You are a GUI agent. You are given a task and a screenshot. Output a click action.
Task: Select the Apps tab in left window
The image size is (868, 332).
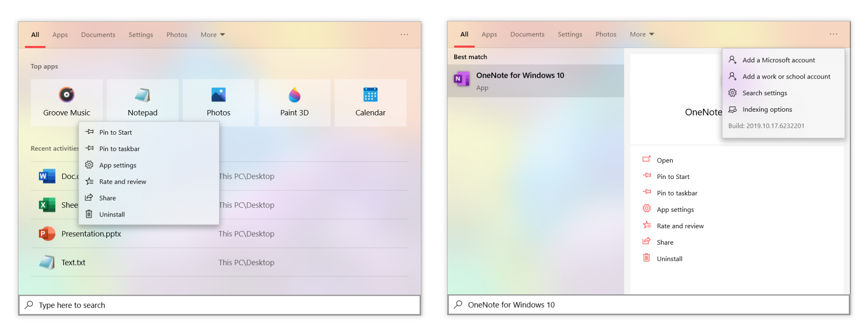point(60,35)
